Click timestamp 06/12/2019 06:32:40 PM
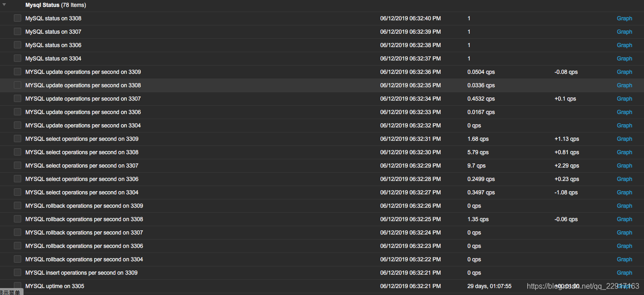 click(411, 18)
